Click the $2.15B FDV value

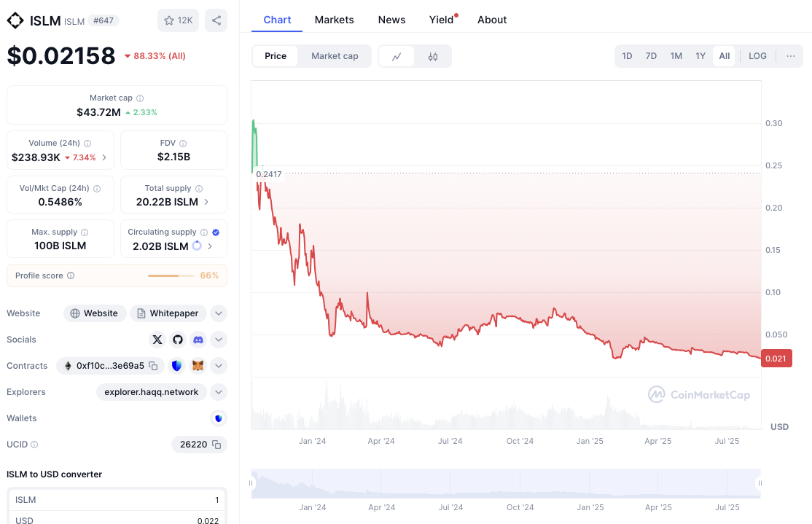(x=174, y=157)
